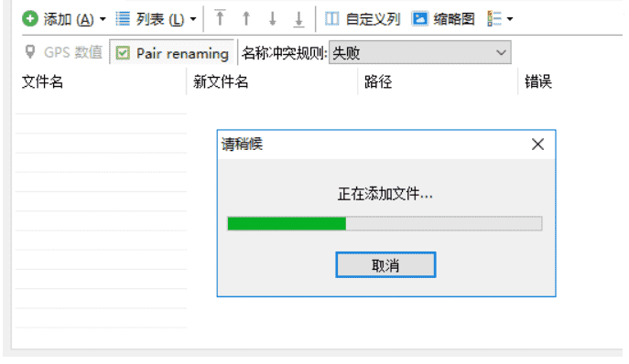Click the green Add (添加) plus icon
629x364 pixels.
(30, 18)
